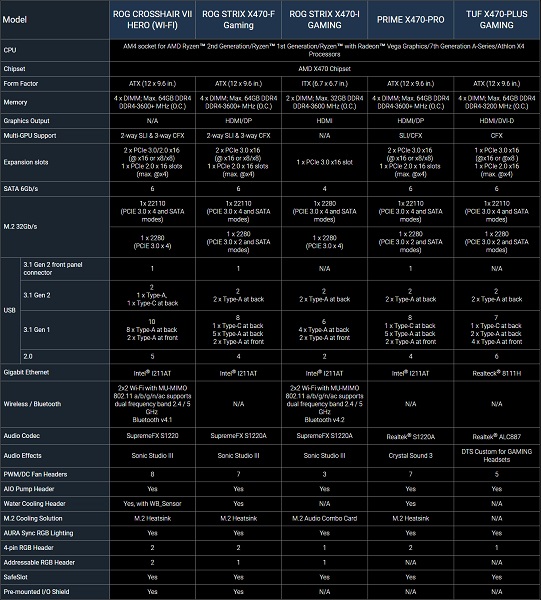Viewport: 541px width, 600px height.
Task: Select the TUF X470-PLUS GAMING column header
Action: [497, 20]
